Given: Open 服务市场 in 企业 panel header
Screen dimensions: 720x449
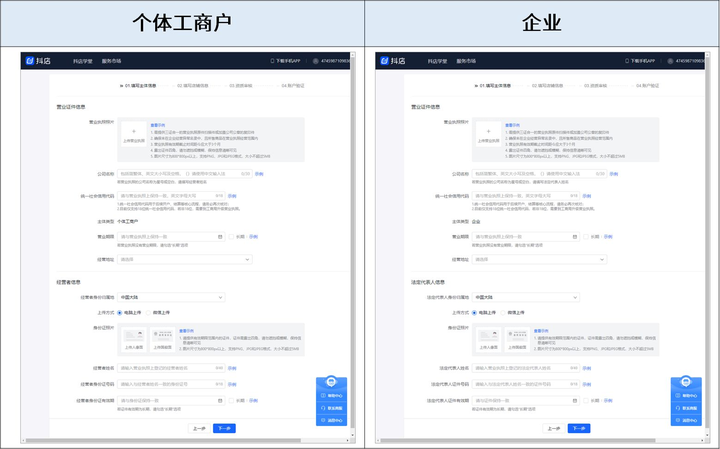Looking at the screenshot, I should [466, 61].
